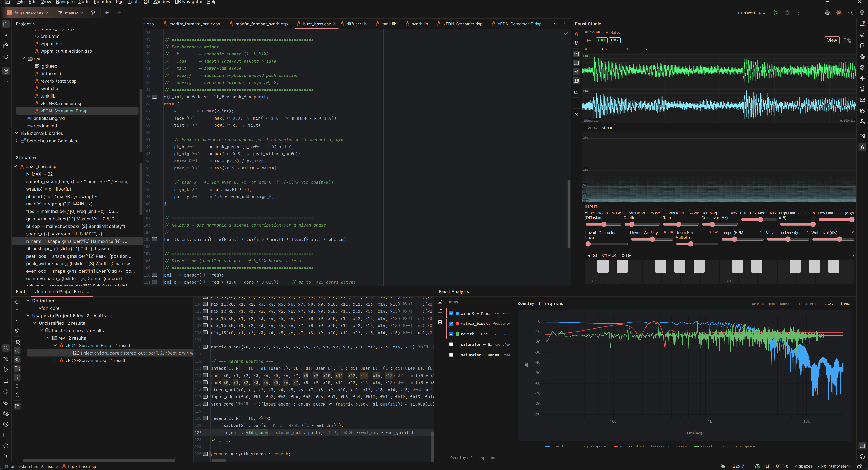Screen dimensions: 868x470
Task: Click the 122:47 caret position in status bar
Action: click(x=737, y=466)
